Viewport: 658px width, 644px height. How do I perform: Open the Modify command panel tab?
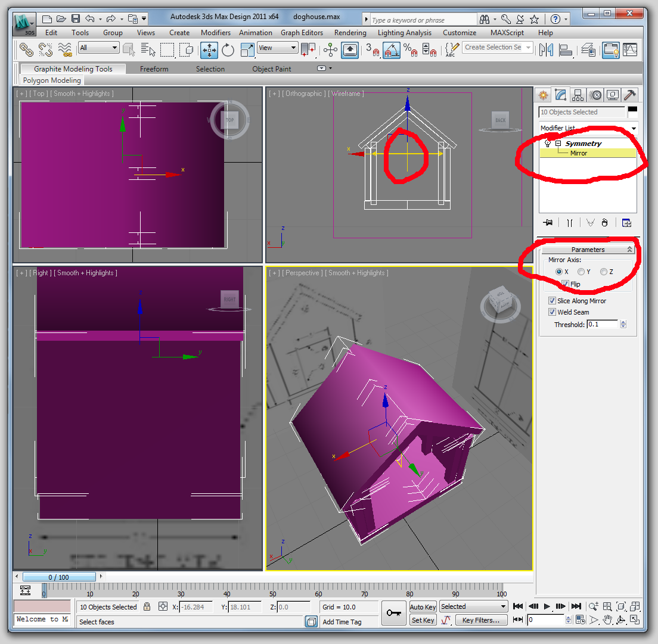[560, 95]
